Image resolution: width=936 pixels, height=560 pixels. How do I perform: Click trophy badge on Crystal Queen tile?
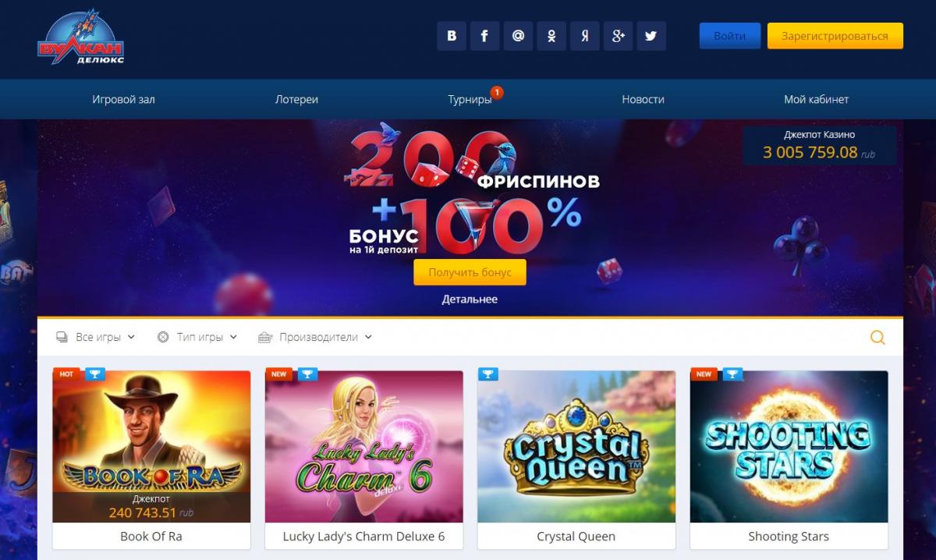tap(487, 374)
